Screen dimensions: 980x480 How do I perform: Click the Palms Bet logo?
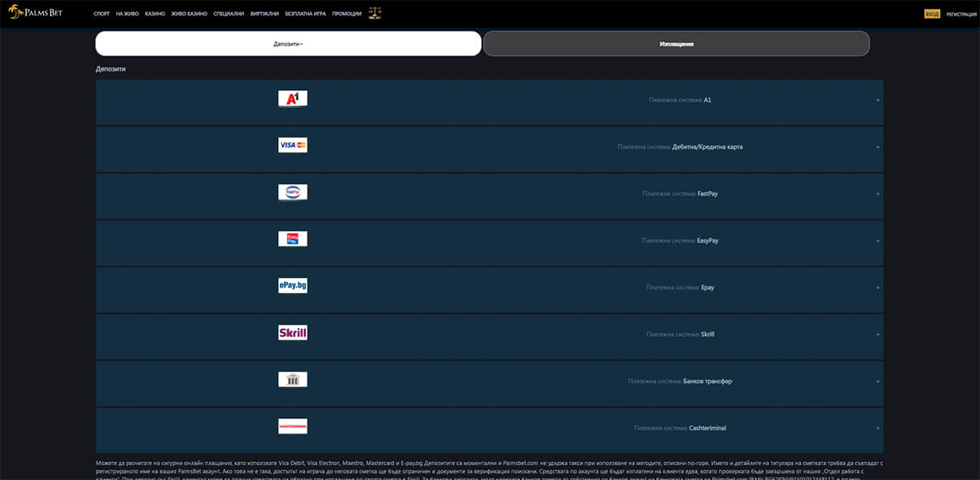coord(36,13)
